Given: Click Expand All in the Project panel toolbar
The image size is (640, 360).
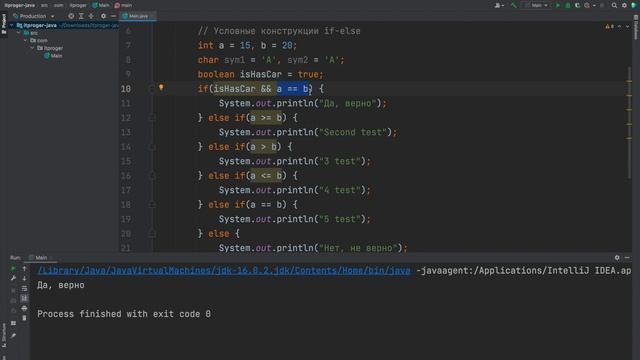Looking at the screenshot, I should pyautogui.click(x=81, y=16).
